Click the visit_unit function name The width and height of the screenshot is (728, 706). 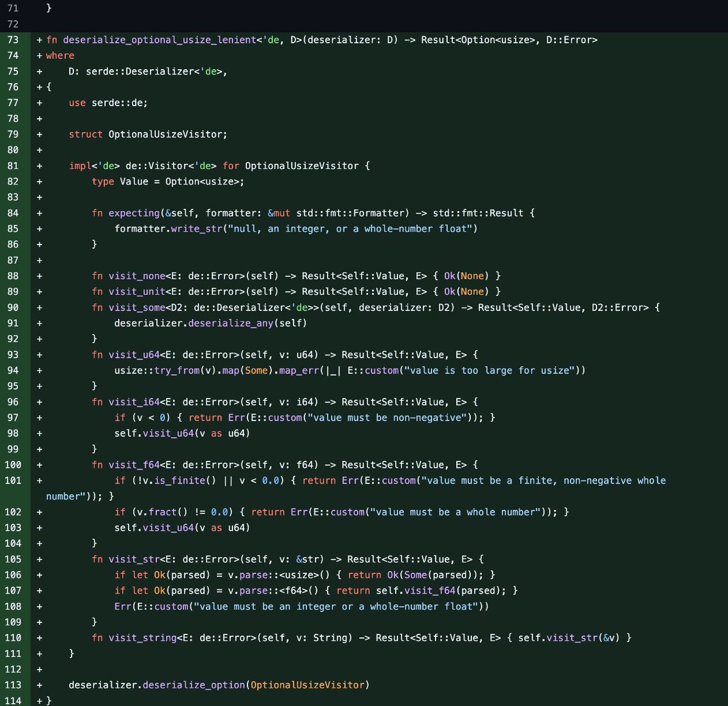point(137,292)
